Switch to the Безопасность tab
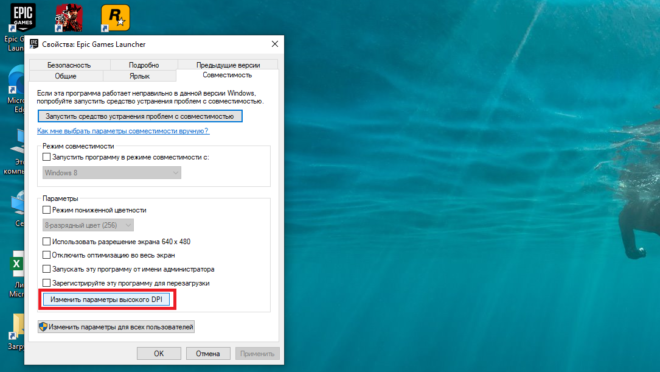 coord(69,65)
